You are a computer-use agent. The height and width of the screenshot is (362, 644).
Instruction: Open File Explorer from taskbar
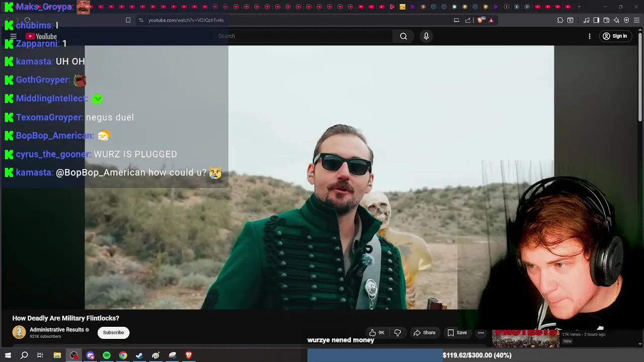(x=57, y=355)
